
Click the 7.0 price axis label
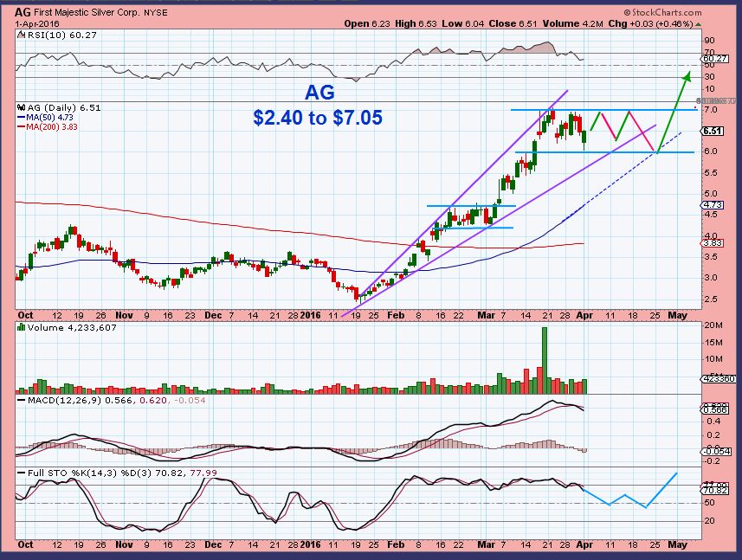[x=711, y=110]
